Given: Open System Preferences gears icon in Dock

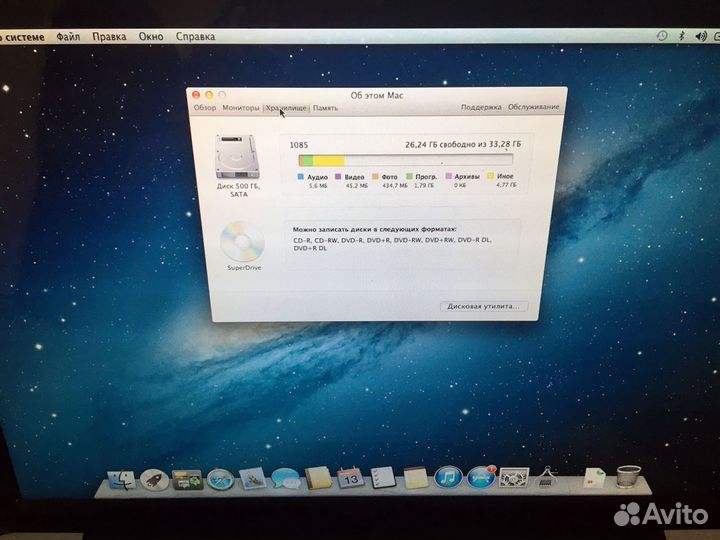Looking at the screenshot, I should tap(514, 478).
